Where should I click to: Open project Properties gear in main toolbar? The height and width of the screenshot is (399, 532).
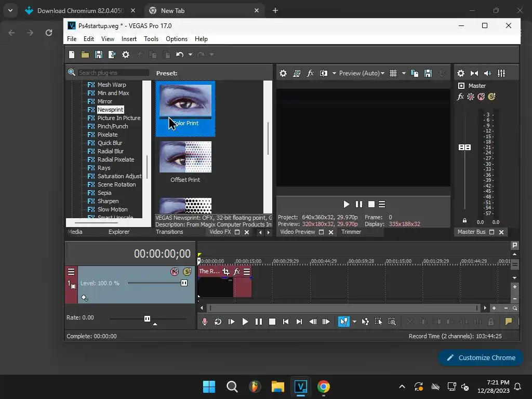pos(126,55)
